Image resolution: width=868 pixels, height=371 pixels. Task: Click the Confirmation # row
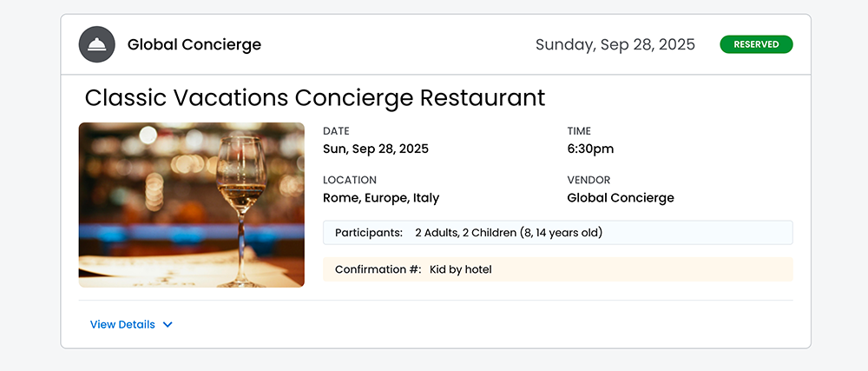pyautogui.click(x=557, y=269)
